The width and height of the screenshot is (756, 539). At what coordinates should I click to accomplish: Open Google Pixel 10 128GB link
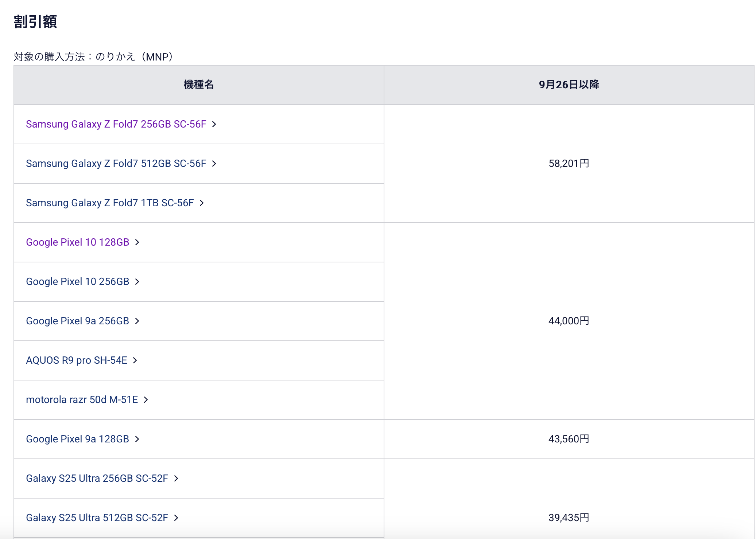[78, 242]
